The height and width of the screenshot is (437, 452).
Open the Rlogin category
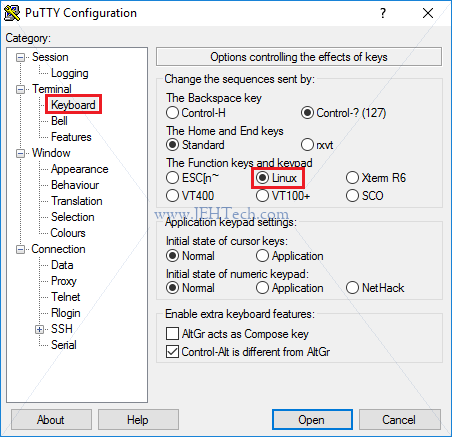65,313
